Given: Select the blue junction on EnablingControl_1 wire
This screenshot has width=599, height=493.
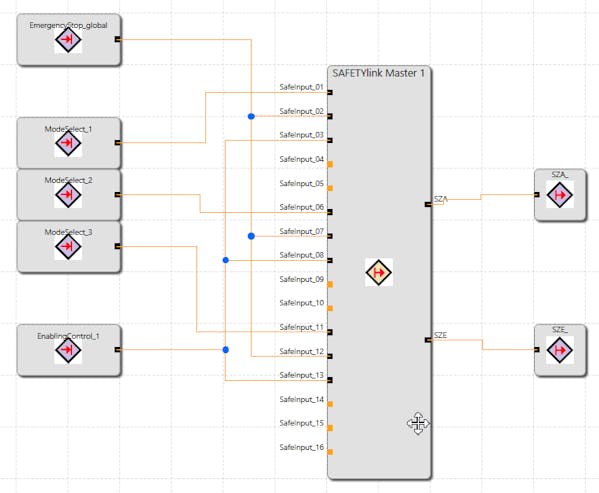Looking at the screenshot, I should (226, 350).
